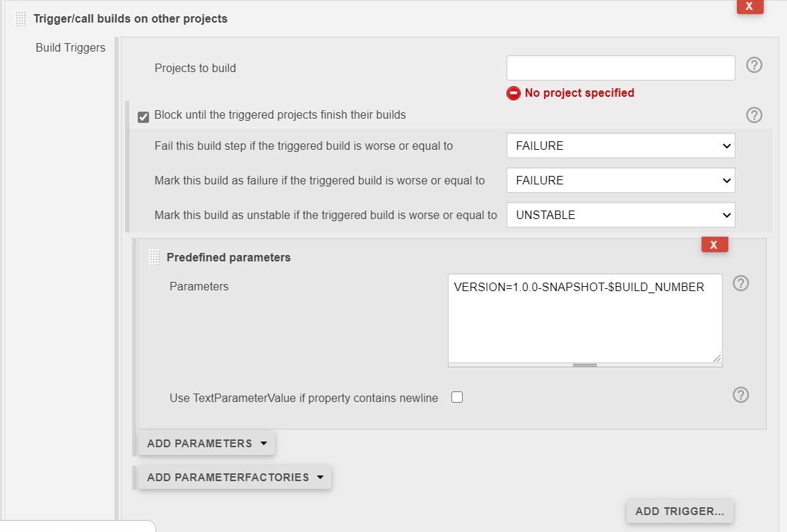Remove the Trigger/call builds step
The image size is (787, 532).
coord(750,6)
